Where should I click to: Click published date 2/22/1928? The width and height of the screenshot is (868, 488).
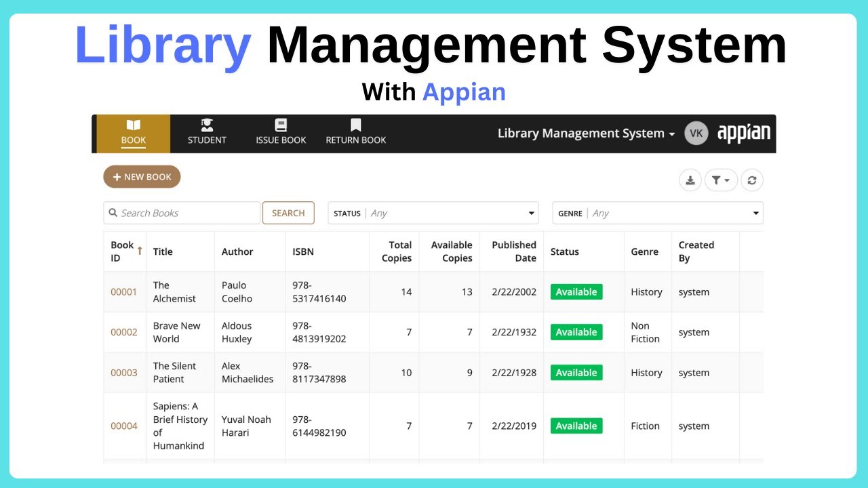(x=514, y=373)
